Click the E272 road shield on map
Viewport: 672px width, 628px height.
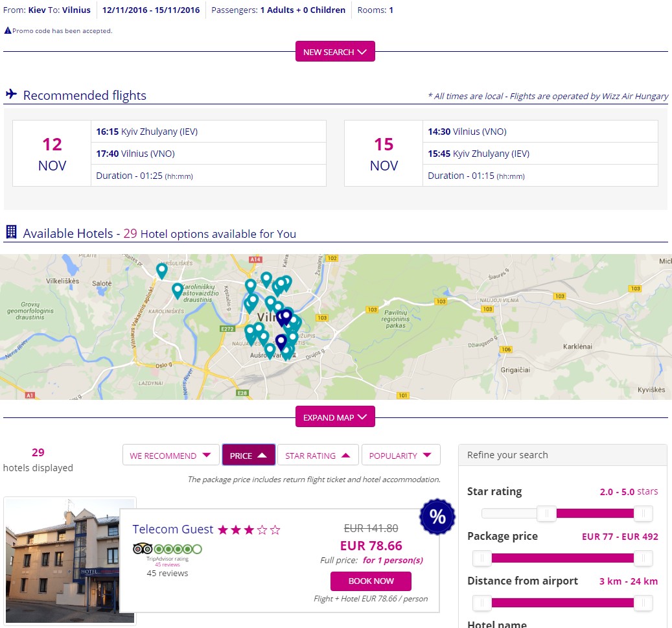coord(227,329)
